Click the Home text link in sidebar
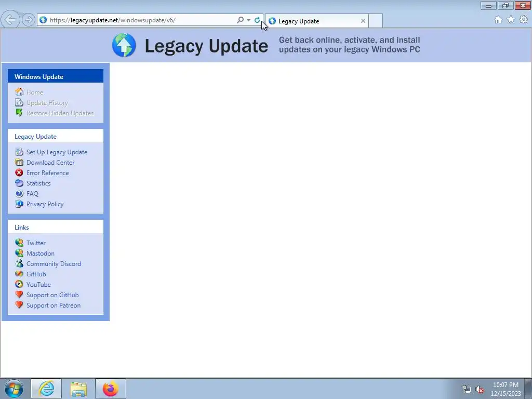The image size is (532, 399). (x=35, y=92)
